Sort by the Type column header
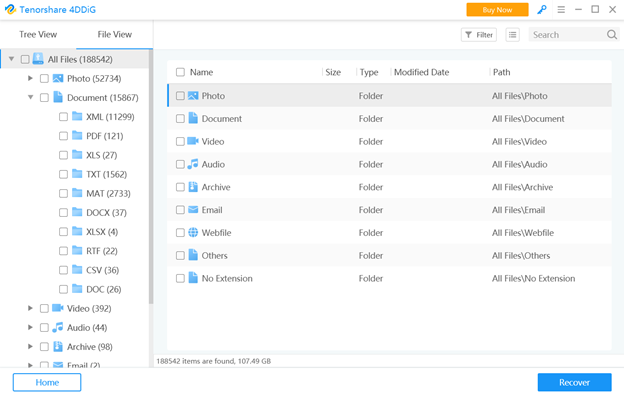The height and width of the screenshot is (396, 624). (369, 72)
